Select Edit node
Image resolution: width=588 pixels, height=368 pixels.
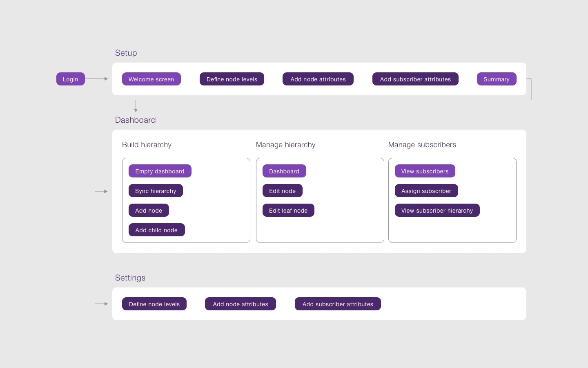pos(282,191)
